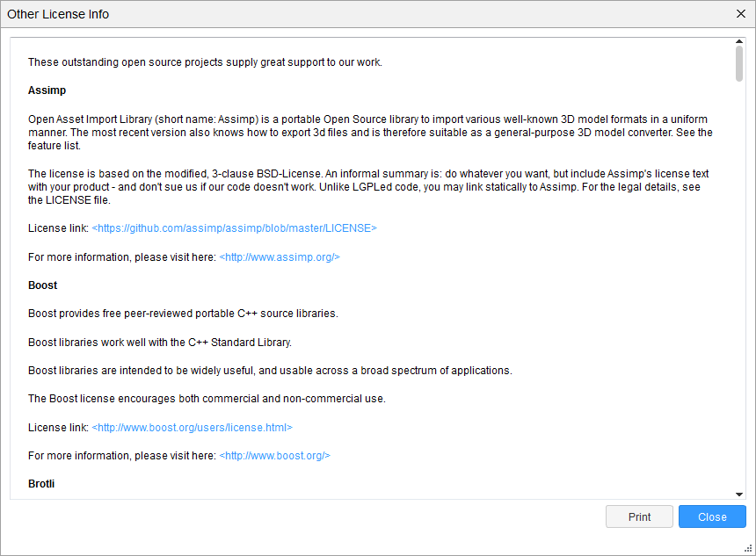Click the scrollbar up arrow

(x=739, y=42)
